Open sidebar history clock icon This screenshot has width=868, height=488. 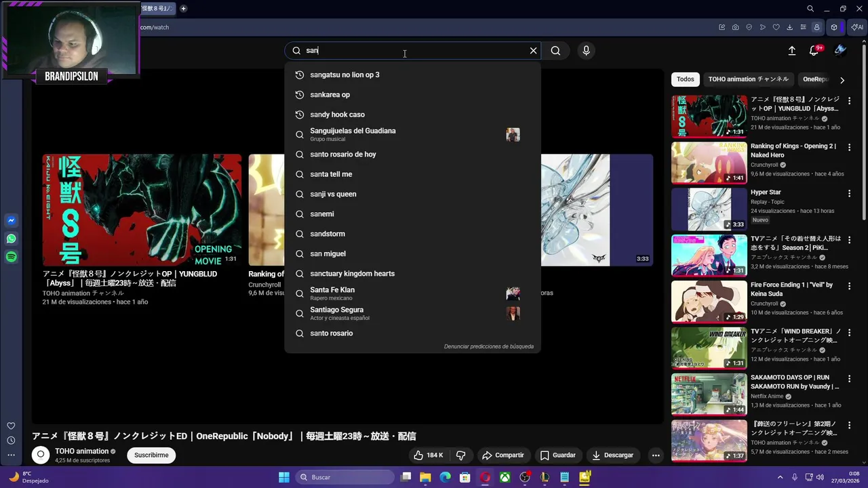(x=11, y=441)
